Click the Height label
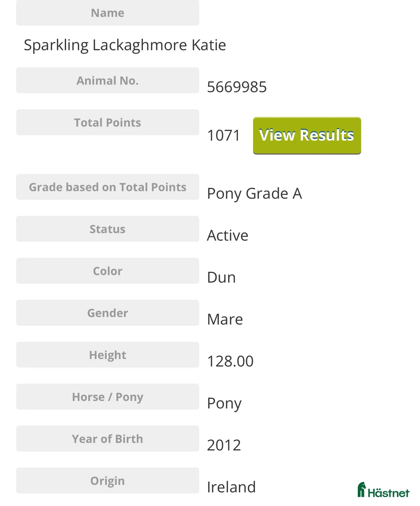This screenshot has height=506, width=420. [x=107, y=355]
